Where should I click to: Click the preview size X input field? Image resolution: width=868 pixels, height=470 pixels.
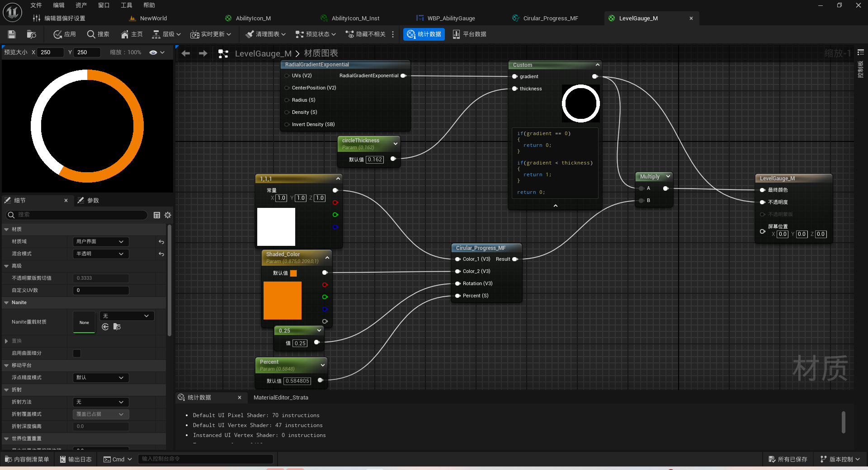point(50,52)
